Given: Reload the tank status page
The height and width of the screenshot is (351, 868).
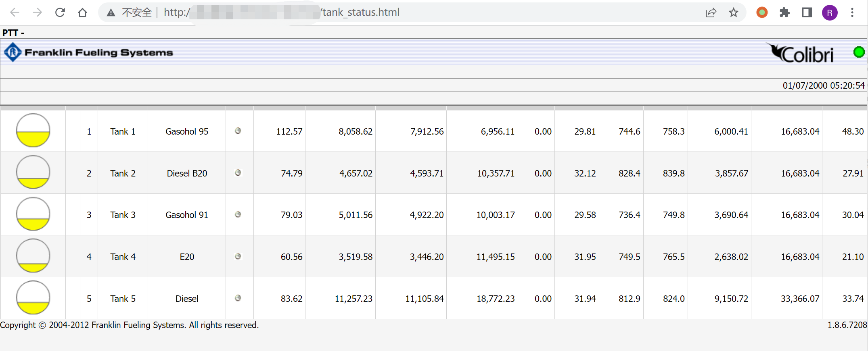Looking at the screenshot, I should point(60,12).
